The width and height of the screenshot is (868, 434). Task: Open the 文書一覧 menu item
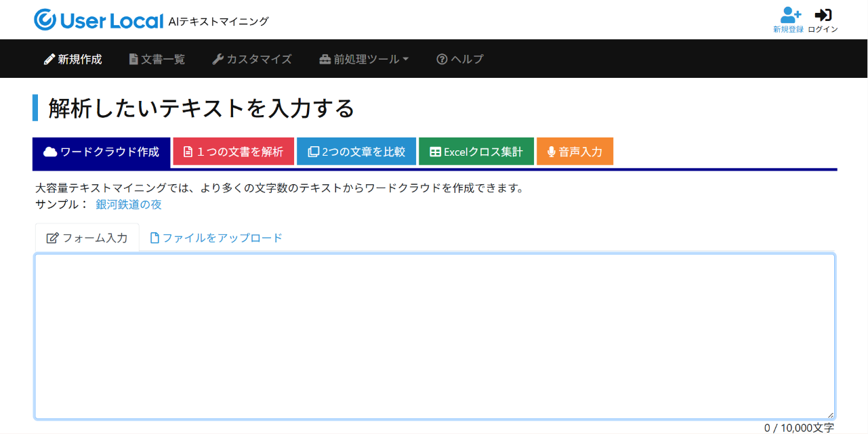pos(163,60)
